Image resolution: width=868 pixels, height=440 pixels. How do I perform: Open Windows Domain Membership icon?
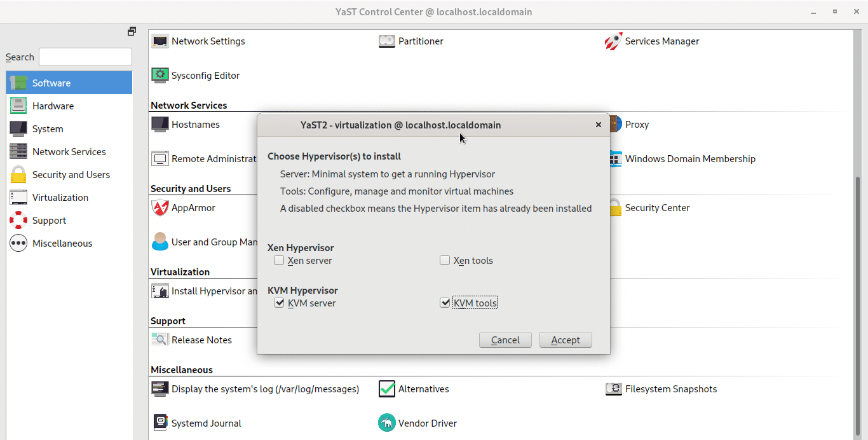point(615,159)
